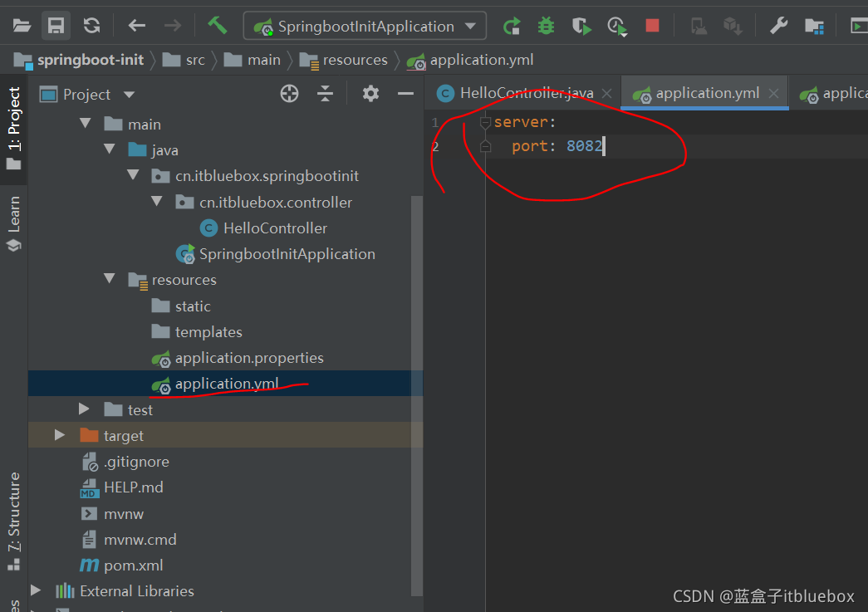
Task: Click the main breadcrumb
Action: tap(253, 60)
